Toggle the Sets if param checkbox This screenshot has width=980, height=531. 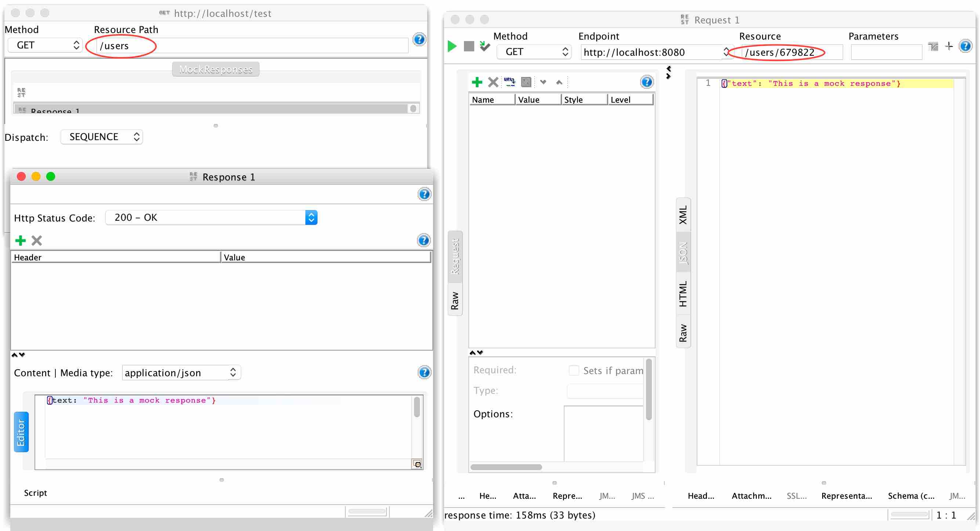[x=574, y=371]
